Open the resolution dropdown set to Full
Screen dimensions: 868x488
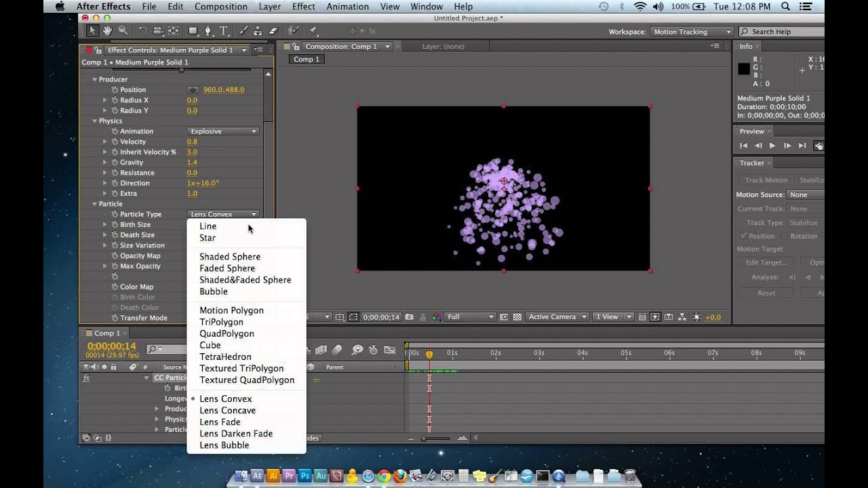click(x=471, y=317)
